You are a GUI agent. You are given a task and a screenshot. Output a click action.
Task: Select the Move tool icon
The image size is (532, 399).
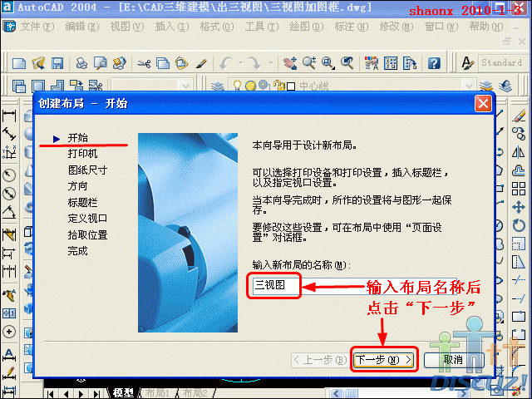(519, 207)
